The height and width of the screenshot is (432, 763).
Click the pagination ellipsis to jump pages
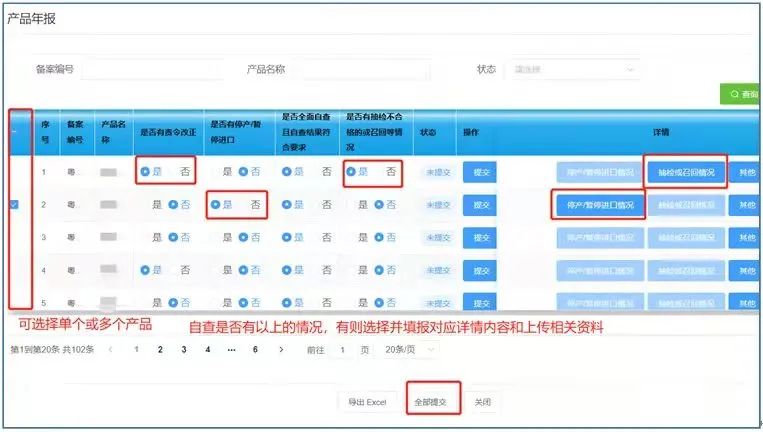tap(231, 350)
